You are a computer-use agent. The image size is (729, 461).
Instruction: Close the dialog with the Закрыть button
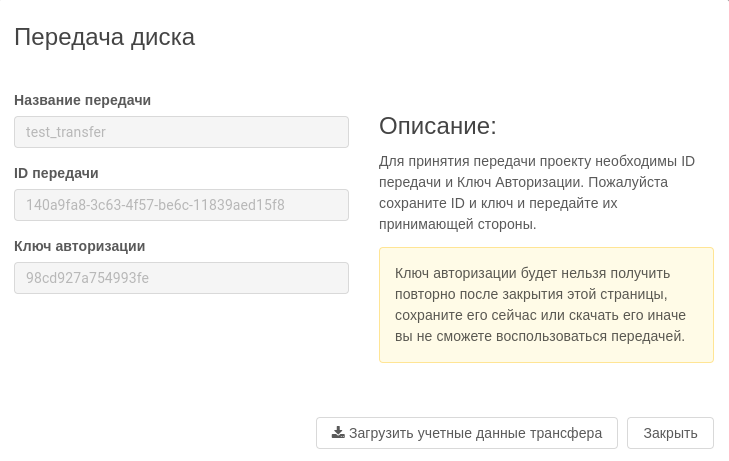coord(670,433)
